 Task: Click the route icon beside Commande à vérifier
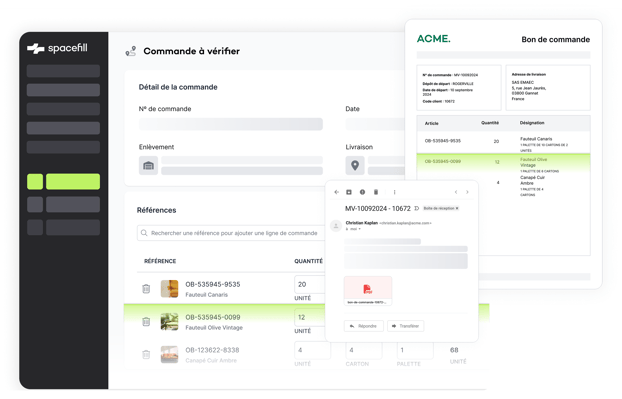click(x=131, y=51)
